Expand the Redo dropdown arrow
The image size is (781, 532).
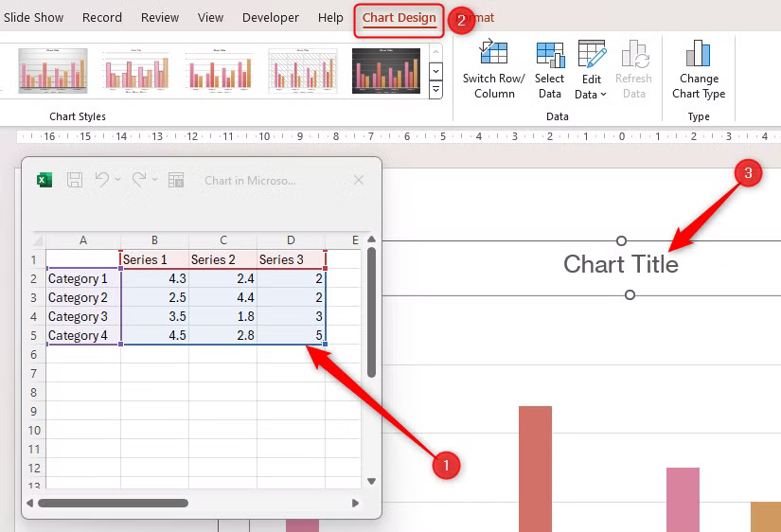[x=155, y=179]
